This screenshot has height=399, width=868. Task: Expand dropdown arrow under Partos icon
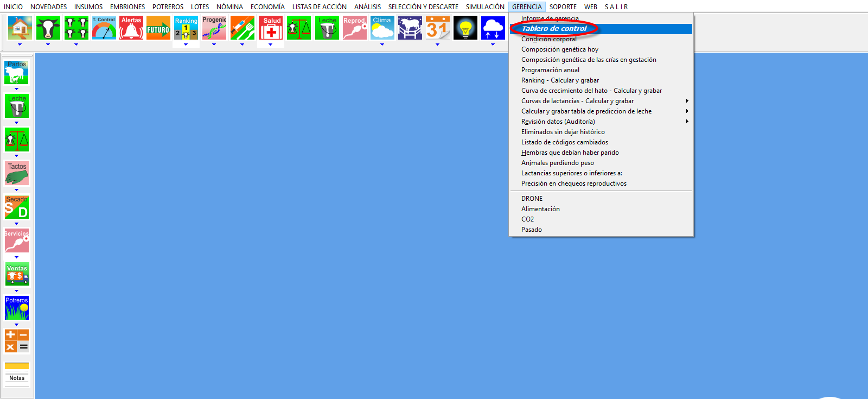[x=16, y=89]
